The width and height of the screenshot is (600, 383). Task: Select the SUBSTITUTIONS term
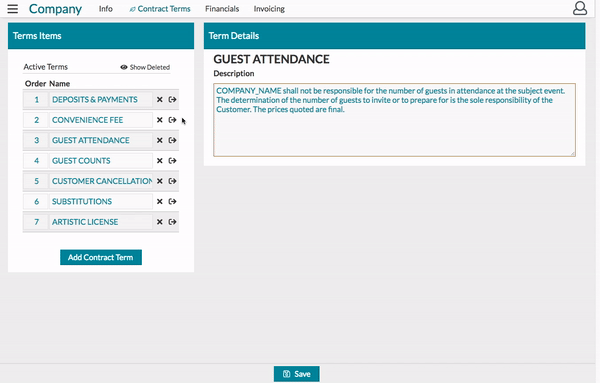click(101, 201)
